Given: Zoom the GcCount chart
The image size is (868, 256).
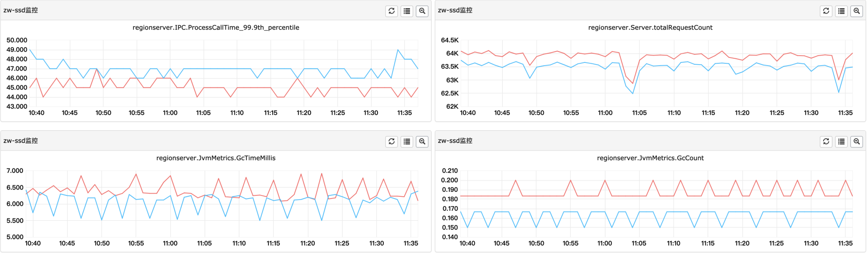Looking at the screenshot, I should (857, 142).
